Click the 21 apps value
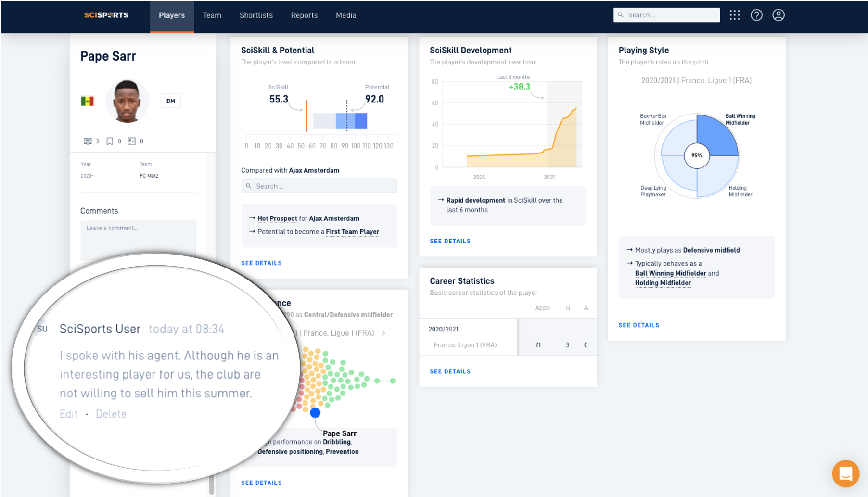 pos(538,345)
